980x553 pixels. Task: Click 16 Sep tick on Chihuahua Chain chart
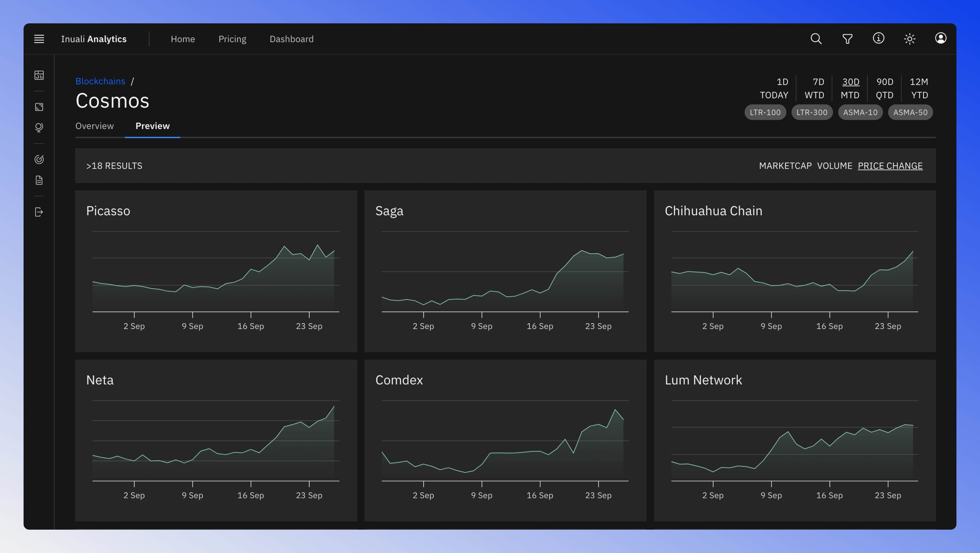[829, 326]
